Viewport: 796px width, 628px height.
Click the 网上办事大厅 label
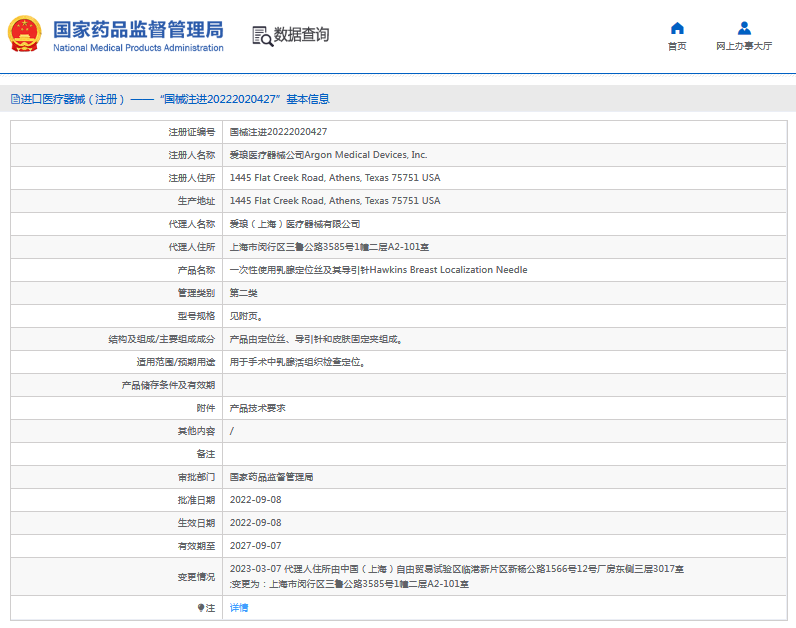click(x=744, y=46)
